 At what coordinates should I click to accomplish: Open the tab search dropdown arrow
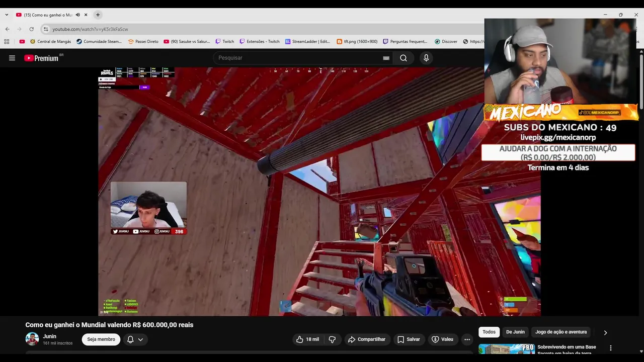pos(7,15)
